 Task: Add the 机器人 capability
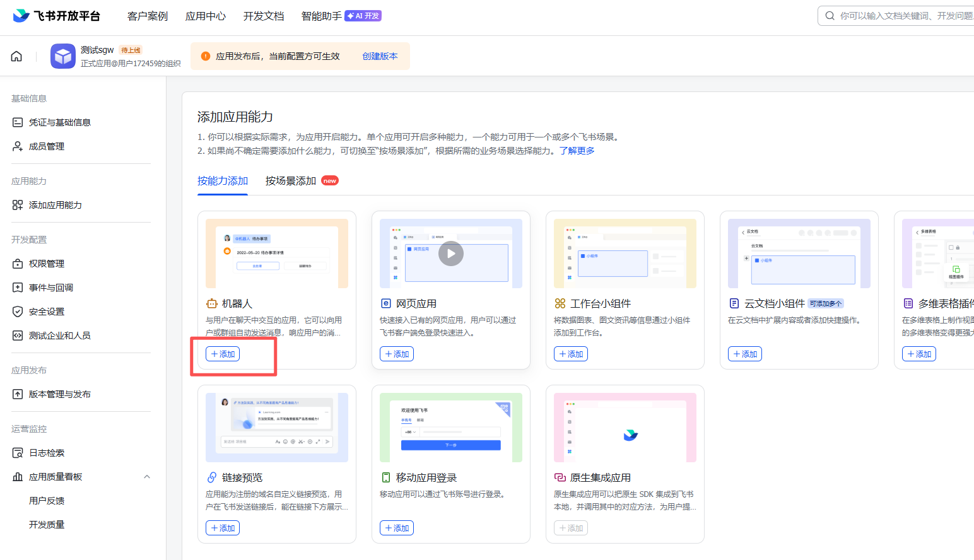pos(222,354)
